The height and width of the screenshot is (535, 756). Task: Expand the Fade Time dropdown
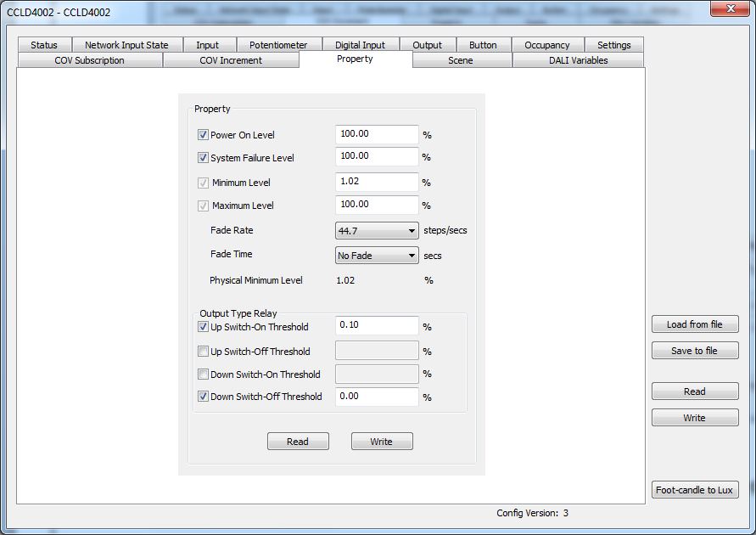377,256
